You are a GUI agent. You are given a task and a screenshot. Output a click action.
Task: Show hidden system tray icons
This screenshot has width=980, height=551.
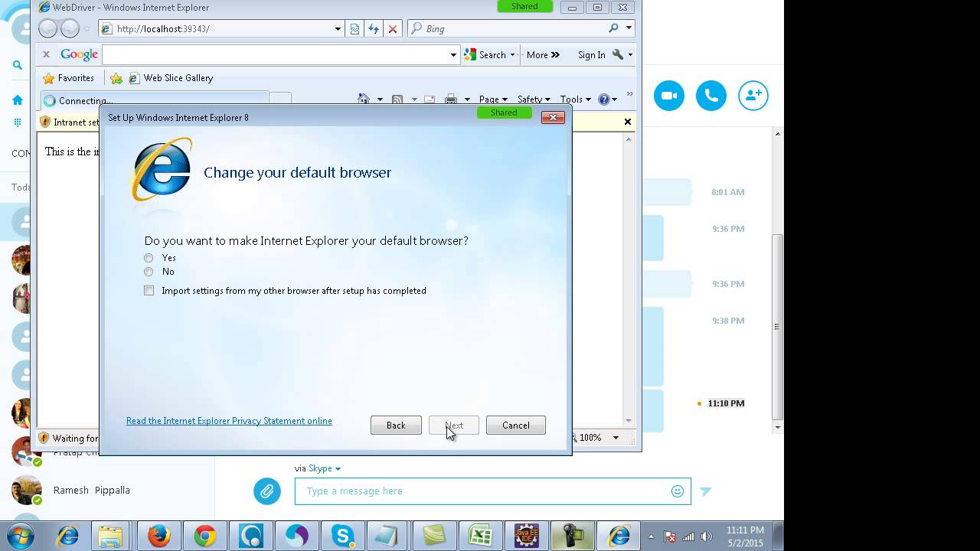click(x=652, y=536)
